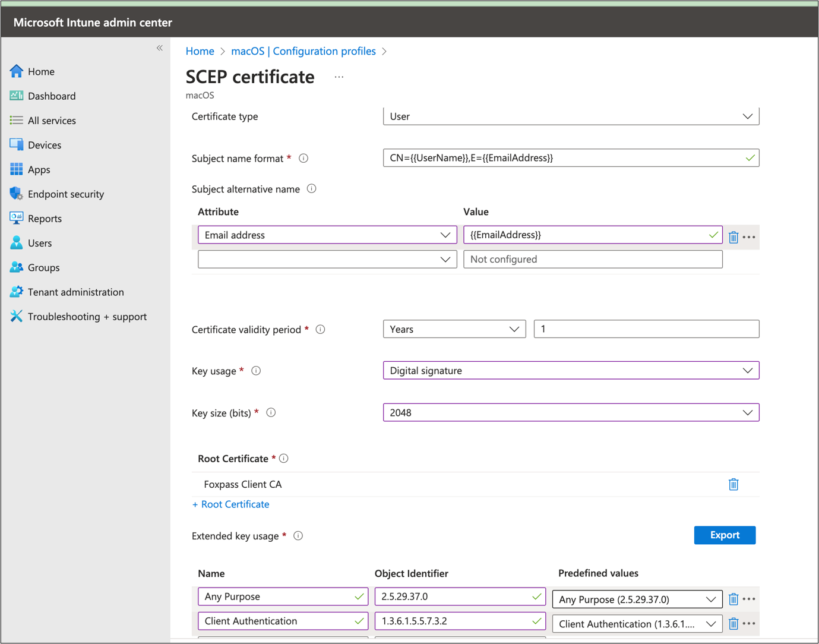Image resolution: width=819 pixels, height=644 pixels.
Task: Open the Years validity unit dropdown
Action: (x=454, y=329)
